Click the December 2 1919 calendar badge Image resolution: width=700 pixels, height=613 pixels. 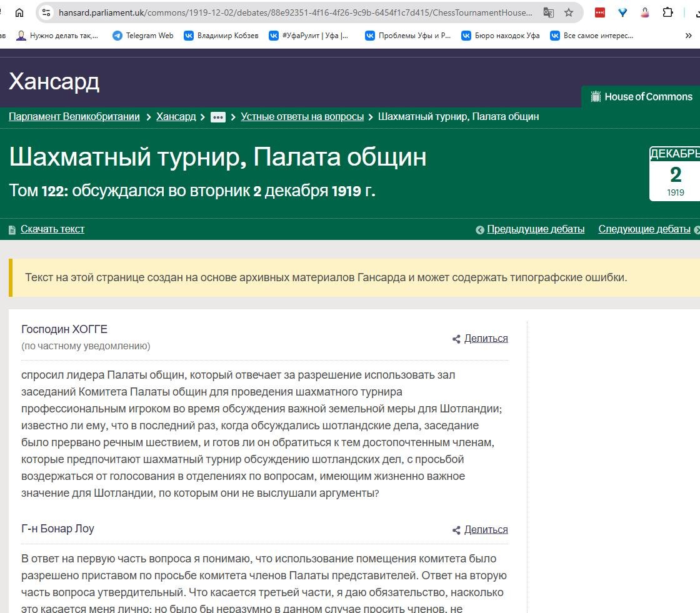pyautogui.click(x=674, y=174)
